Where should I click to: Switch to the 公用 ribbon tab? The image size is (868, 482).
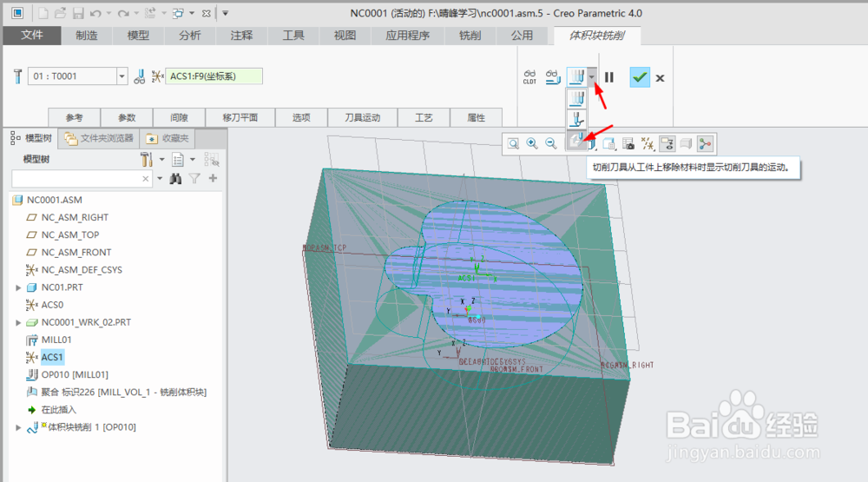pyautogui.click(x=522, y=36)
